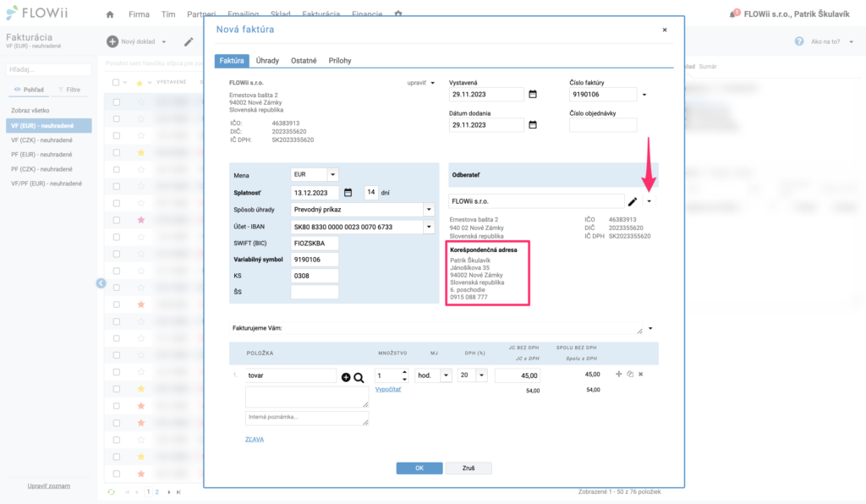Cancel with the Zruš button
This screenshot has width=866, height=504.
coord(469,468)
